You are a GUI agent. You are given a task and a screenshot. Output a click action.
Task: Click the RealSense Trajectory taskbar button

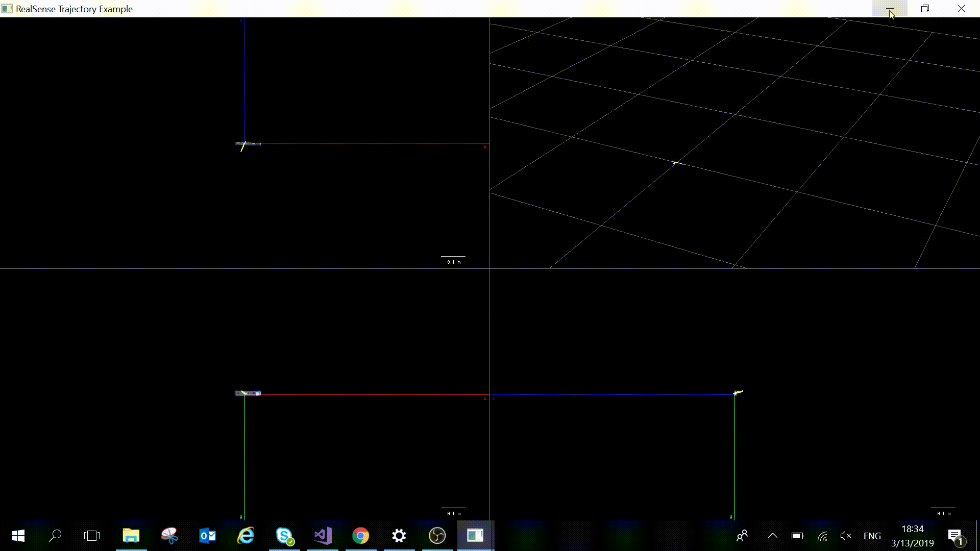(475, 536)
